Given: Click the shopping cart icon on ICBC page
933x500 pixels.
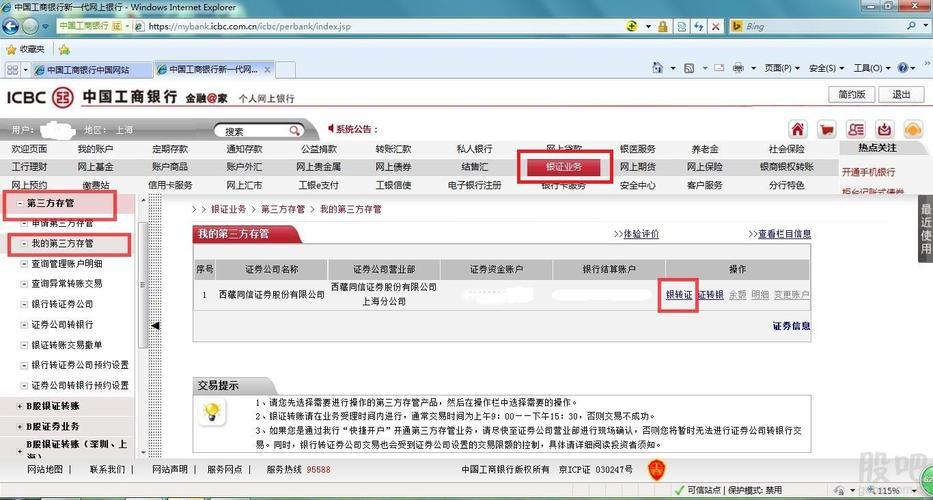Looking at the screenshot, I should (826, 129).
